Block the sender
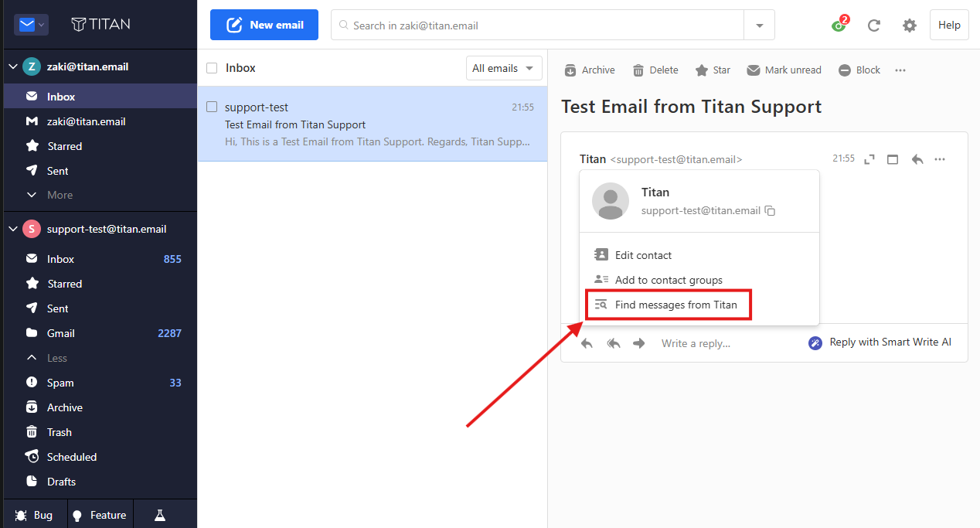Viewport: 980px width, 528px height. 859,70
